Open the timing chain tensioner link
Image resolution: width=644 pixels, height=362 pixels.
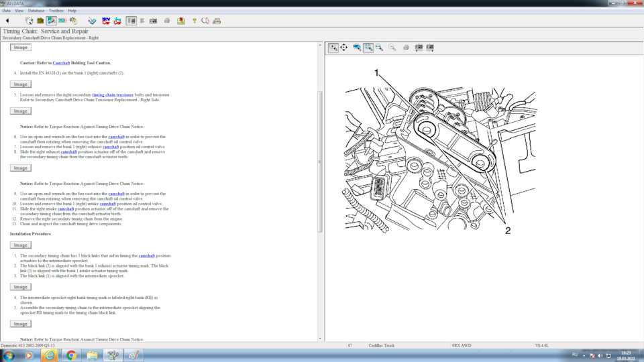pyautogui.click(x=113, y=95)
